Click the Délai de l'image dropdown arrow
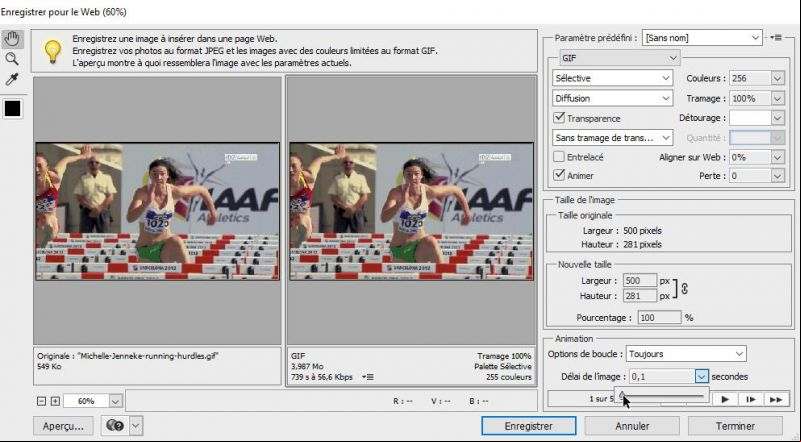The height and width of the screenshot is (442, 801). (701, 377)
